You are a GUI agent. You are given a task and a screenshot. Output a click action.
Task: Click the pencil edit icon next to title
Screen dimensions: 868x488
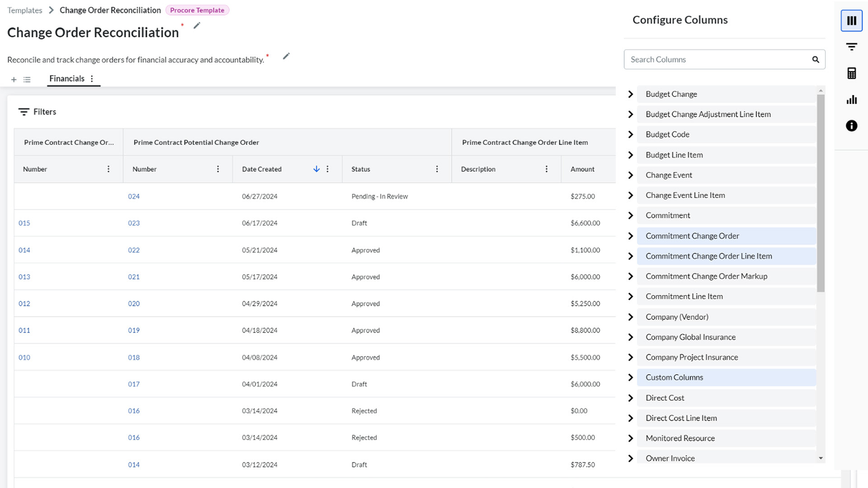click(197, 26)
